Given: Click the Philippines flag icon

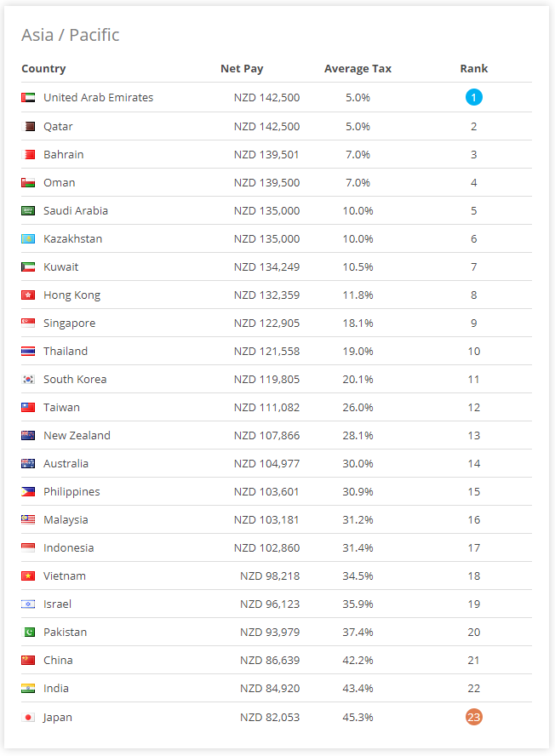Looking at the screenshot, I should tap(28, 492).
